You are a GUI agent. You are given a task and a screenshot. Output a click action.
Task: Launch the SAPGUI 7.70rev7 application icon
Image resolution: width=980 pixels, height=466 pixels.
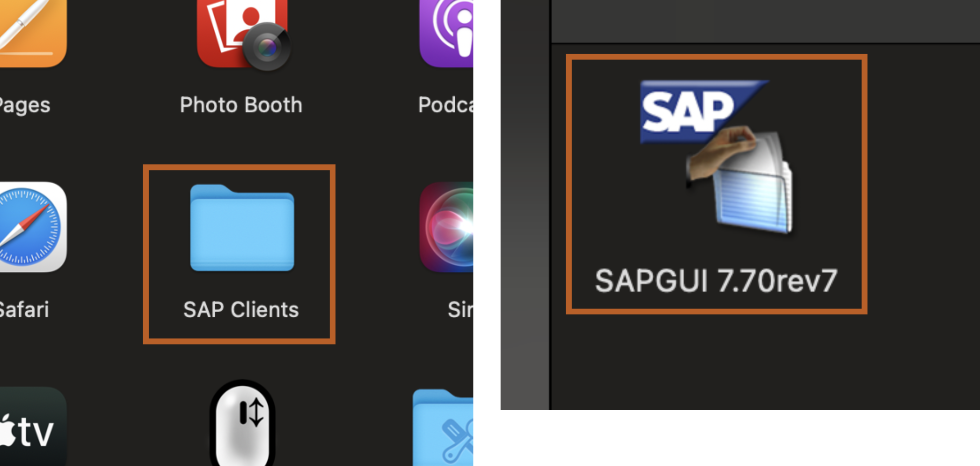[x=716, y=157]
